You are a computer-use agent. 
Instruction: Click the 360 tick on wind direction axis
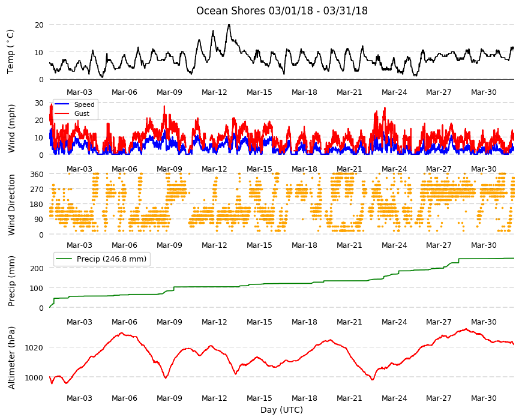37,175
